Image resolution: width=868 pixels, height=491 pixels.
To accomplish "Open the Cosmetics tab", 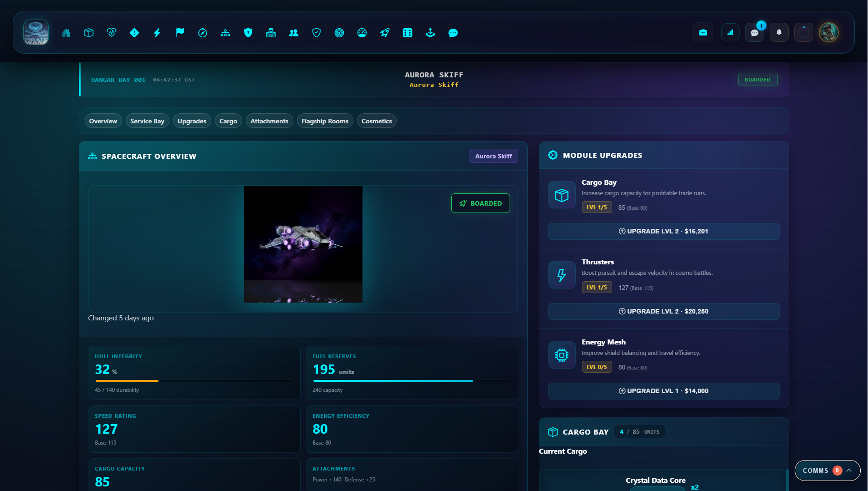I will point(377,121).
